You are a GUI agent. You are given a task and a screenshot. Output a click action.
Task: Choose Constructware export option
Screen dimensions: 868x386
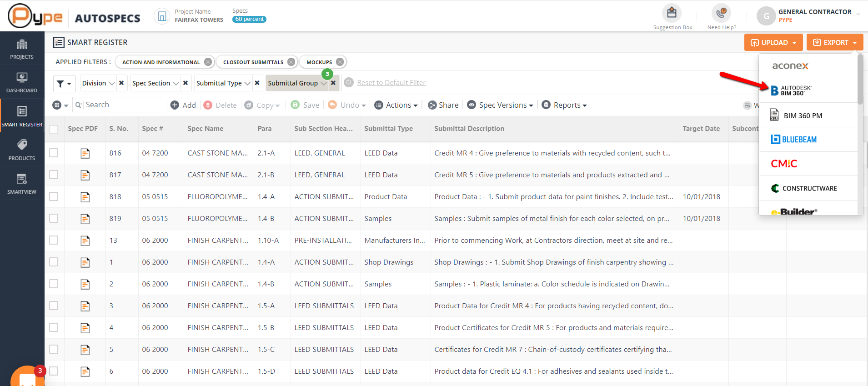(x=808, y=188)
